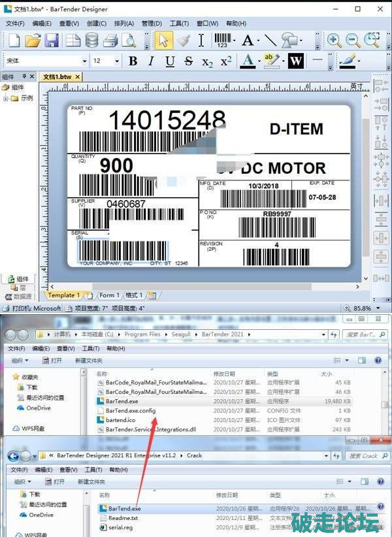Open OneDrive in the Crack window sidebar

[x=41, y=515]
